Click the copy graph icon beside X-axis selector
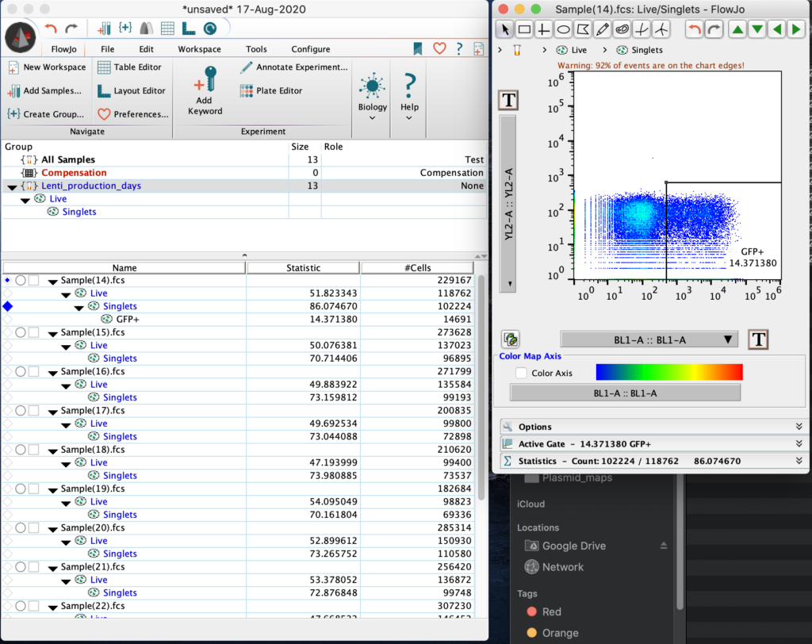 tap(511, 340)
